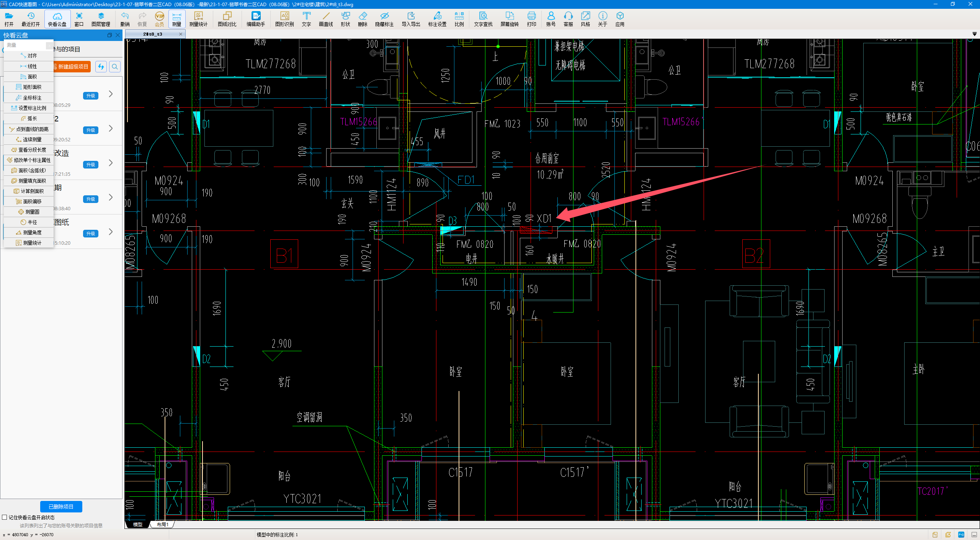The width and height of the screenshot is (980, 540).
Task: Open the 关于 about dialog
Action: (x=603, y=19)
